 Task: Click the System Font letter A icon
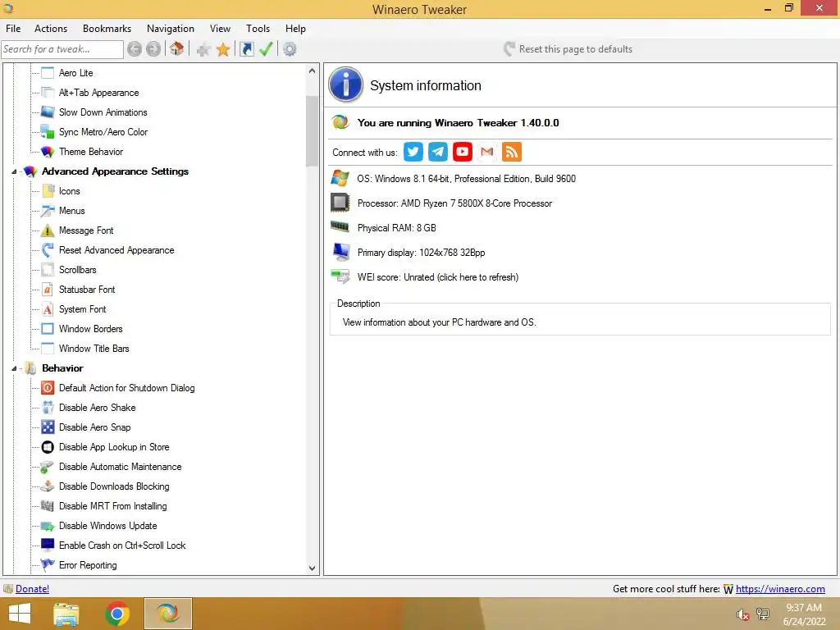(48, 309)
